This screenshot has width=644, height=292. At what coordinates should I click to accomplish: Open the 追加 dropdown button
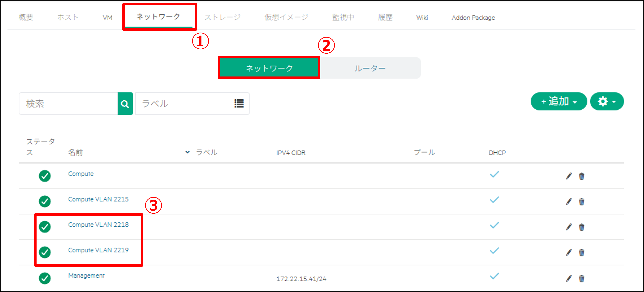(x=559, y=101)
